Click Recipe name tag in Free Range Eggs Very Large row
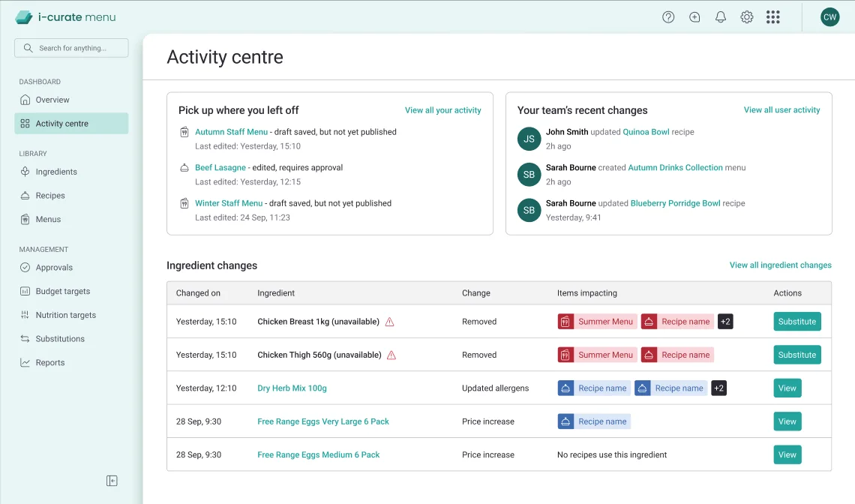 click(594, 421)
